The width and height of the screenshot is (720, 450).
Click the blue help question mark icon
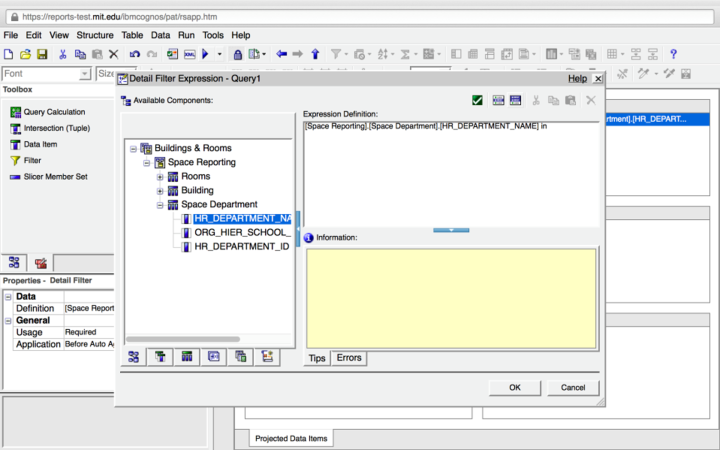[x=673, y=54]
